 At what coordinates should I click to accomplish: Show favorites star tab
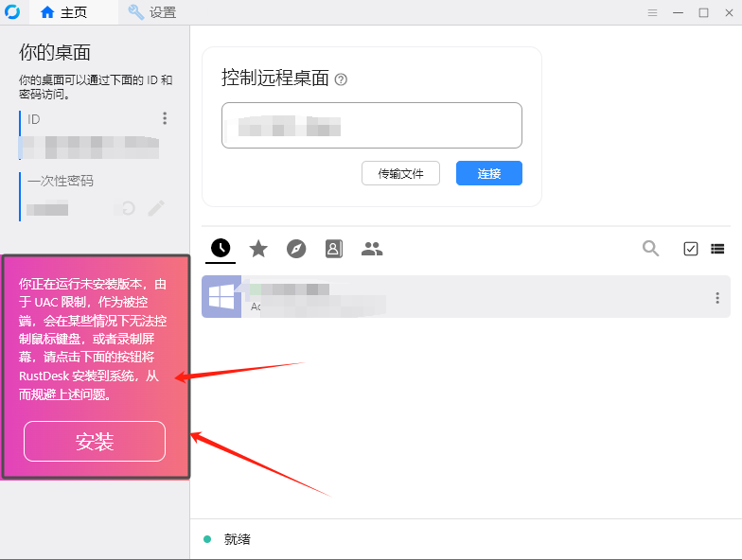point(258,249)
